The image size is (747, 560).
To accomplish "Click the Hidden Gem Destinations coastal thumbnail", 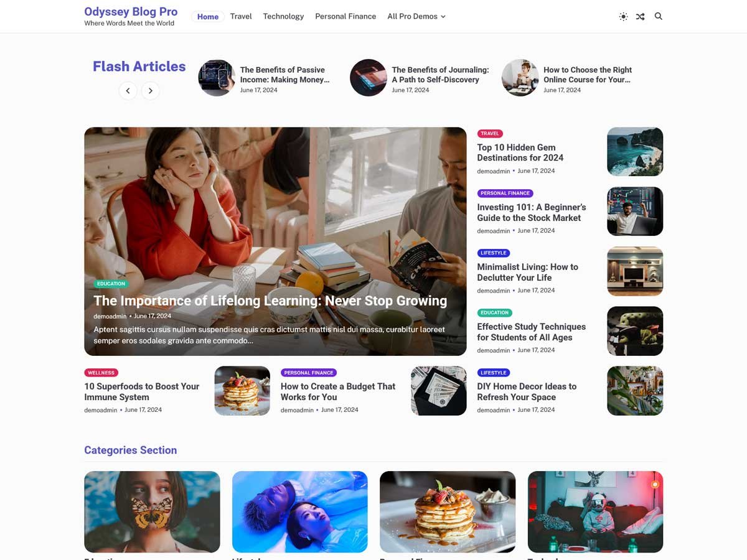I will pyautogui.click(x=635, y=152).
